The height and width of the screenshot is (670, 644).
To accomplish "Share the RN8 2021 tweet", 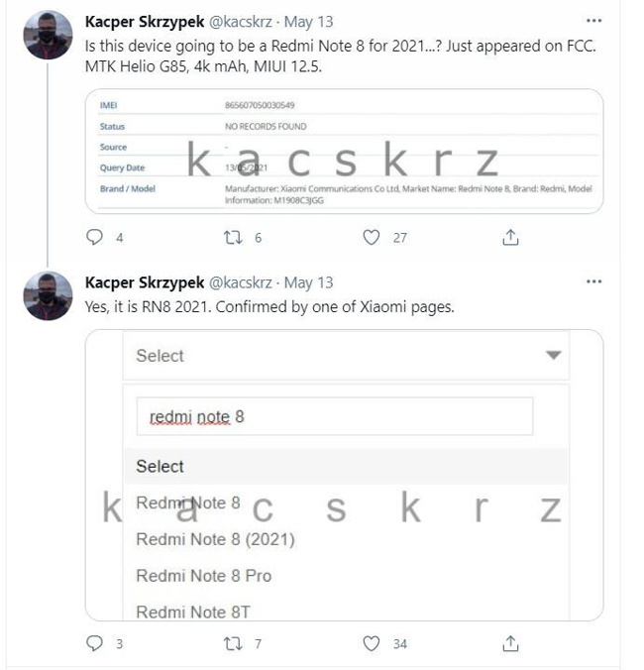I will click(510, 643).
